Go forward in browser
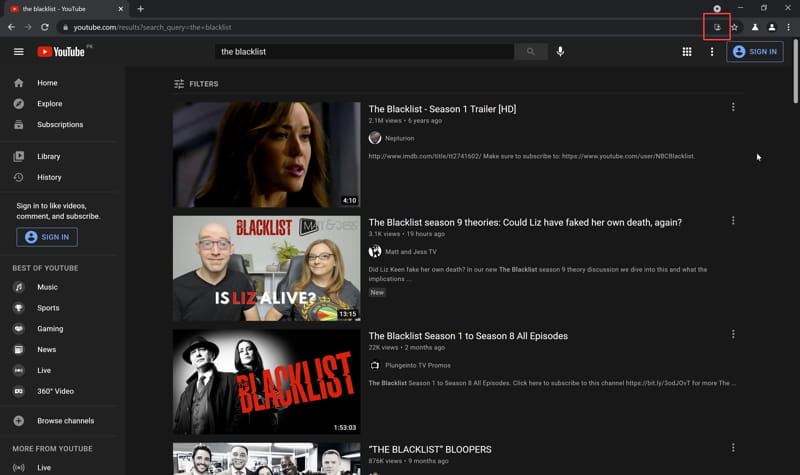Viewport: 800px width, 475px height. tap(28, 27)
